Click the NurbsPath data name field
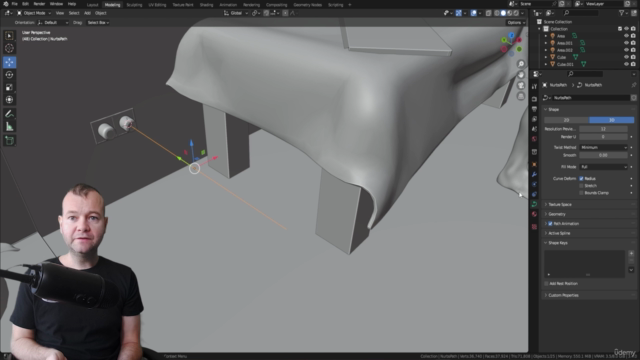The height and width of the screenshot is (360, 640). 591,98
